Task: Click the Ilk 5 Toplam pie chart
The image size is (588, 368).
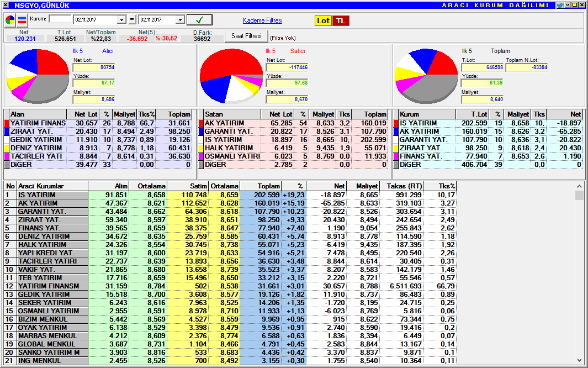Action: 427,76
